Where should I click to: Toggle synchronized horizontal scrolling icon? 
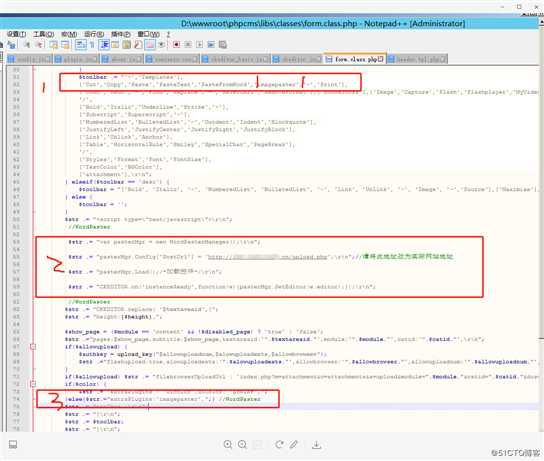65,44
